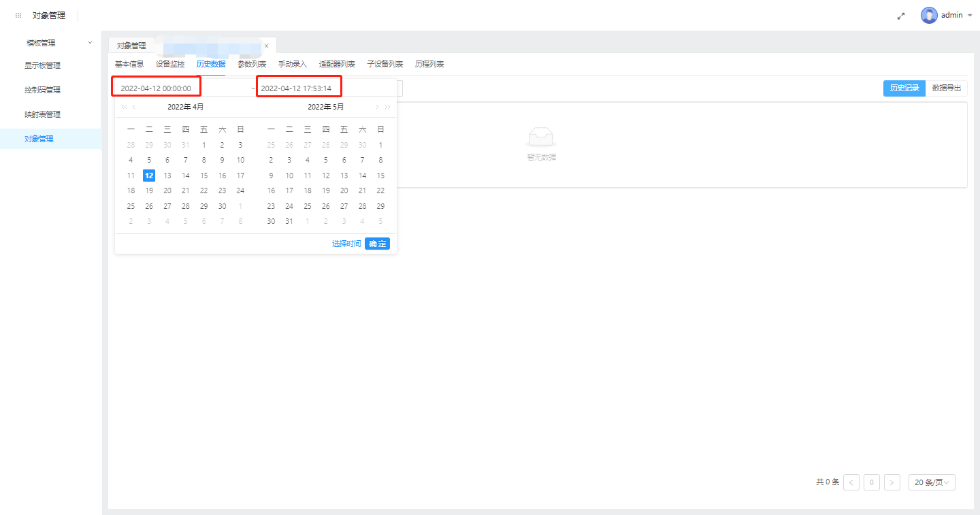The image size is (980, 515).
Task: Go to previous month in date picker
Action: [134, 107]
